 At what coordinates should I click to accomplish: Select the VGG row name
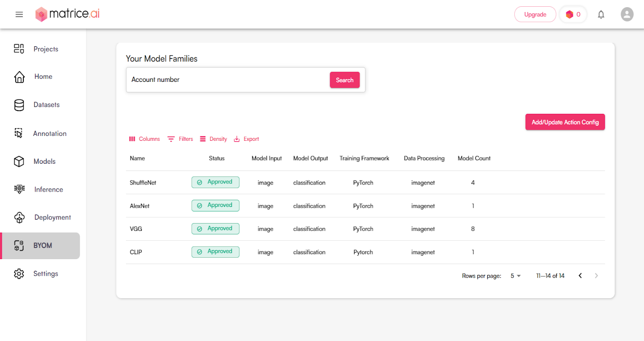(136, 229)
